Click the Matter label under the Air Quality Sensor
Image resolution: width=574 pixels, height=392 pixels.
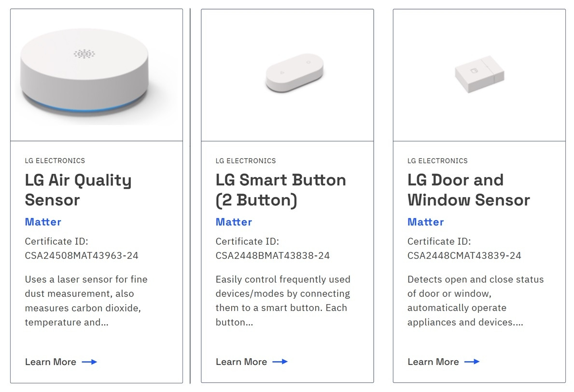(x=43, y=222)
